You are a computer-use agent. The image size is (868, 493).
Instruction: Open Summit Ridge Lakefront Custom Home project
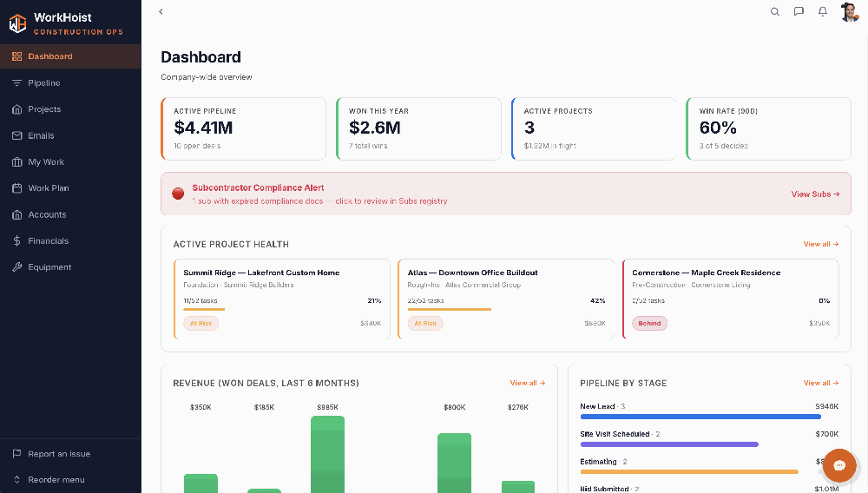click(282, 299)
